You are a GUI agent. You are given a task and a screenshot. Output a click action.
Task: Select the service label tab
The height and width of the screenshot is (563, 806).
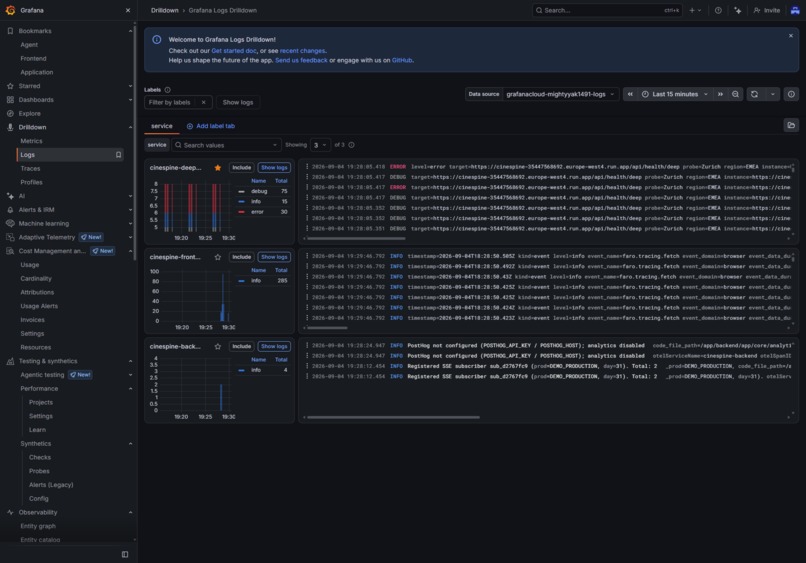[161, 126]
